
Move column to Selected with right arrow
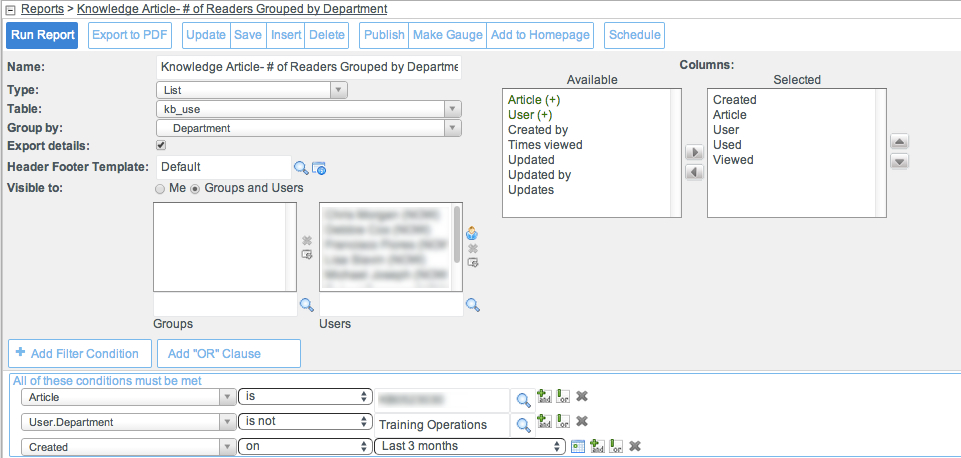[x=694, y=152]
